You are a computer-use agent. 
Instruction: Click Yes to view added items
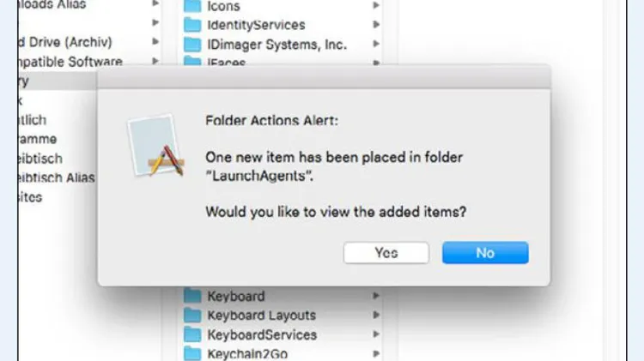(386, 253)
